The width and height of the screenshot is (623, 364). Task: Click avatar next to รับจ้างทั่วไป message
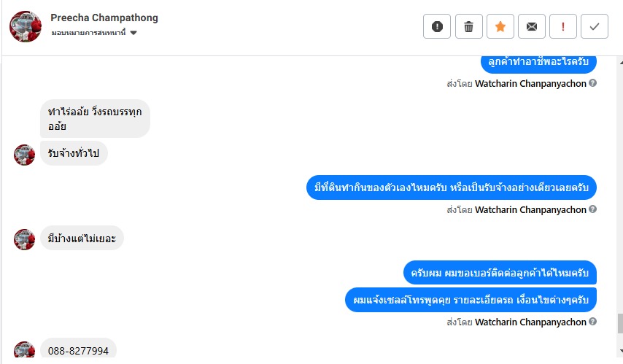pos(25,155)
